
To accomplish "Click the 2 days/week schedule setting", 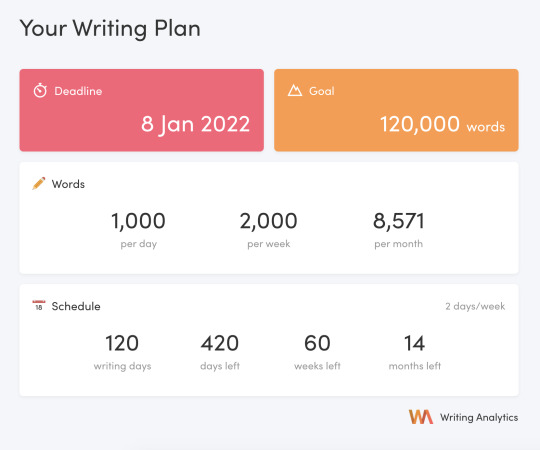I will click(x=475, y=306).
